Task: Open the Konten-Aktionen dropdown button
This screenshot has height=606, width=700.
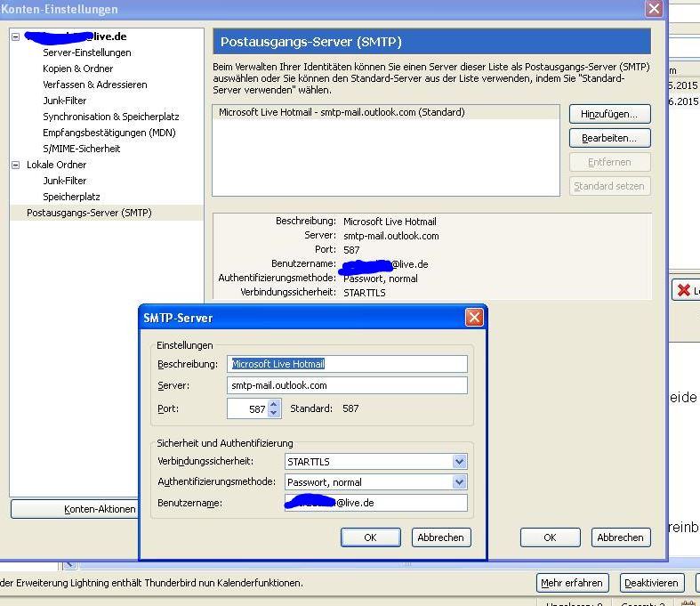Action: (x=75, y=509)
